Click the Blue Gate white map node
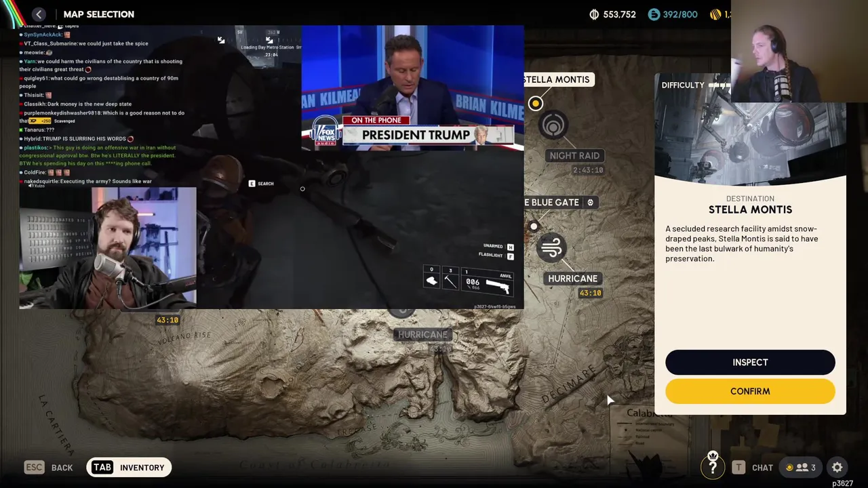This screenshot has width=868, height=488. pos(534,226)
